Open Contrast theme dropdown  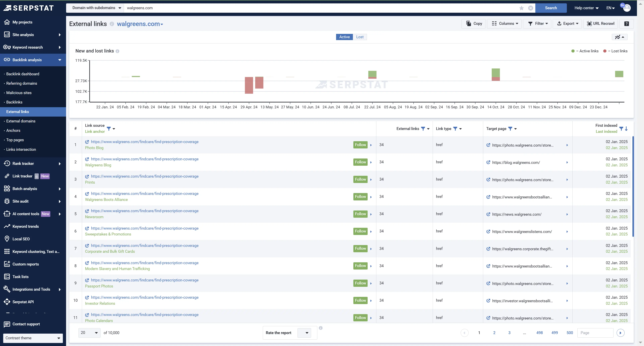(33, 338)
